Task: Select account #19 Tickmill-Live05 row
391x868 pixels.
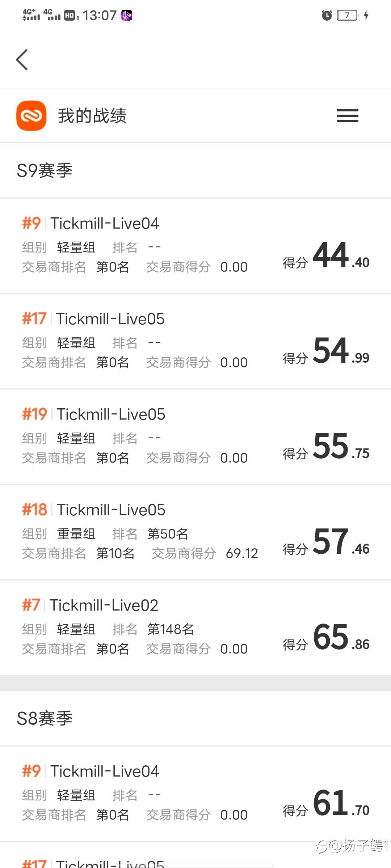Action: click(195, 437)
